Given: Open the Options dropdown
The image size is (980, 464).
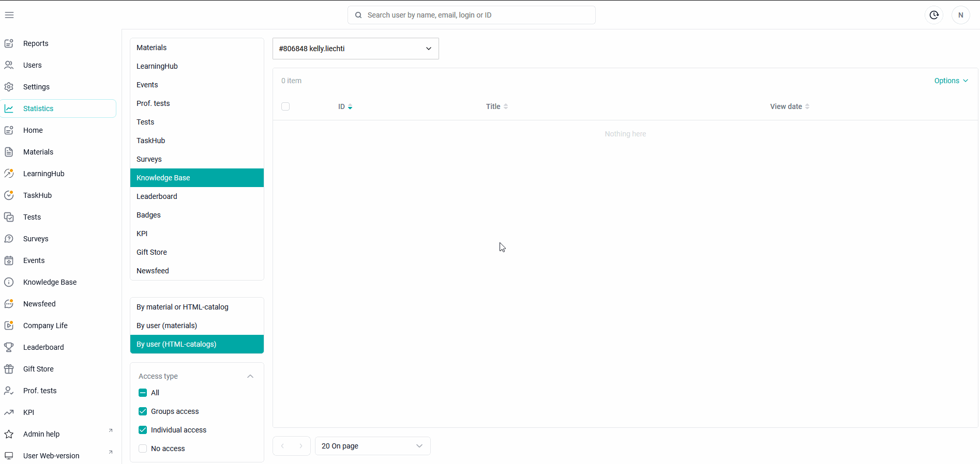Looking at the screenshot, I should click(951, 81).
